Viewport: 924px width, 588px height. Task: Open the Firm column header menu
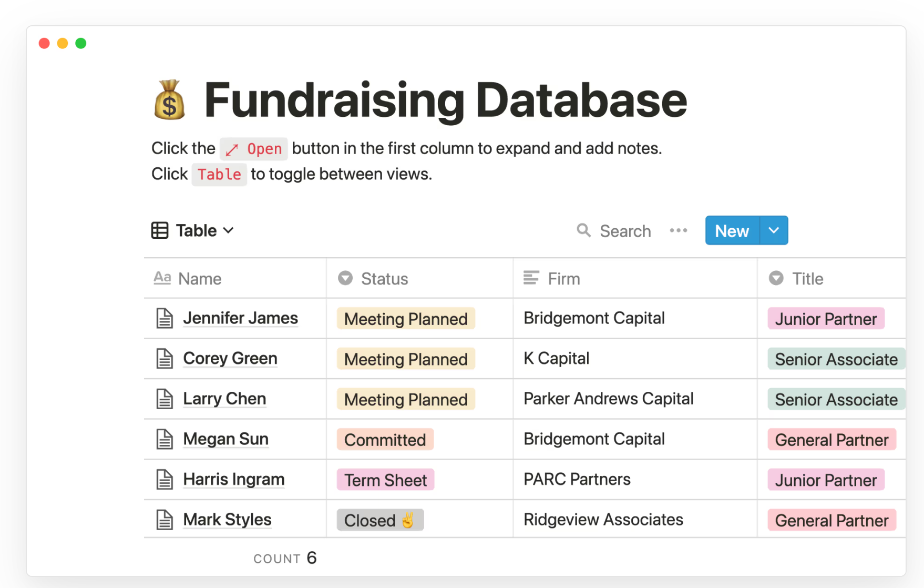[563, 279]
